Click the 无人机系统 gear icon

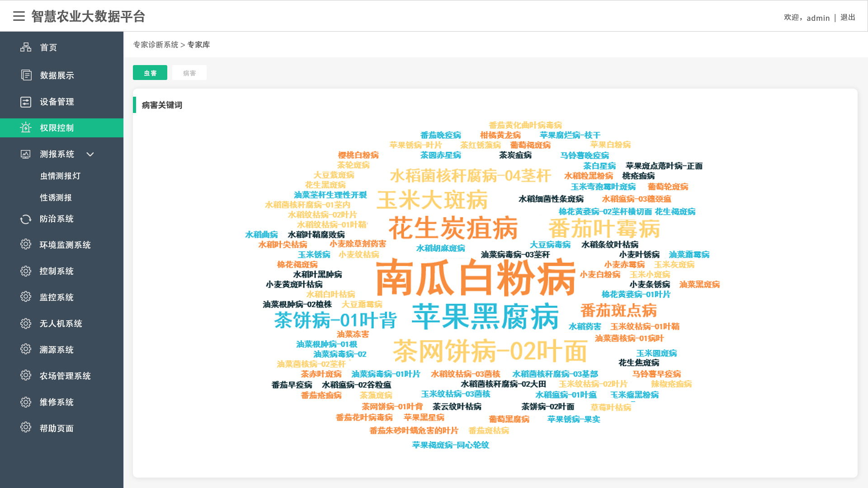(x=26, y=324)
